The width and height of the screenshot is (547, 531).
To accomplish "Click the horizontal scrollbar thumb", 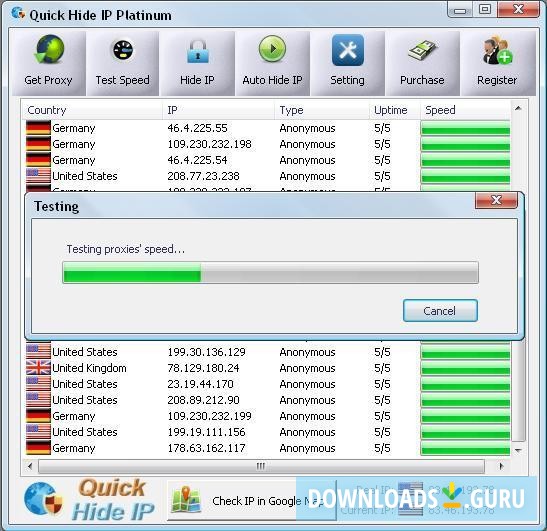I will coord(261,466).
